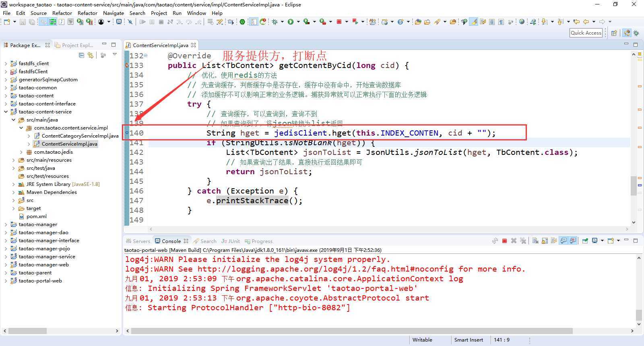The height and width of the screenshot is (346, 644).
Task: Toggle Scroll Lock in Console toolbar
Action: (545, 241)
